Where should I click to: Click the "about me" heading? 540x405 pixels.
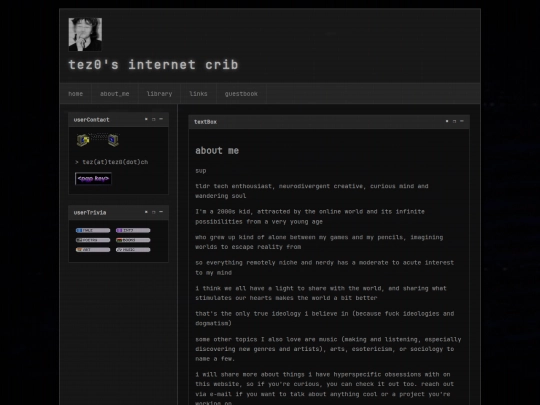pyautogui.click(x=217, y=150)
